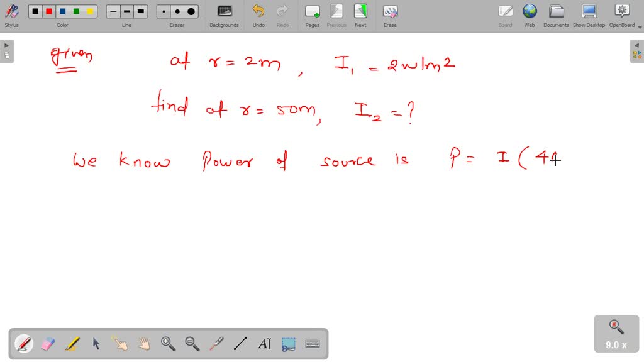The image size is (644, 362).
Task: Pick the blue pen color
Action: [63, 11]
